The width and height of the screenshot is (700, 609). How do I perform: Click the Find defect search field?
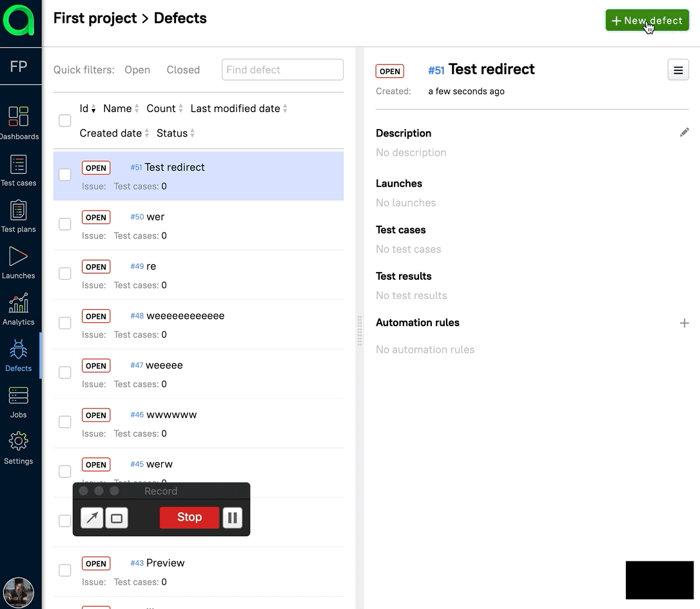click(282, 70)
